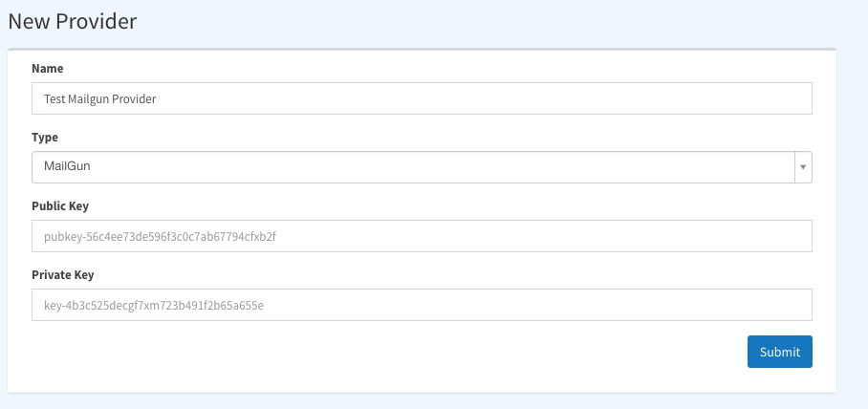Click the Submit button
Screen dimensions: 868x409
[x=779, y=352]
